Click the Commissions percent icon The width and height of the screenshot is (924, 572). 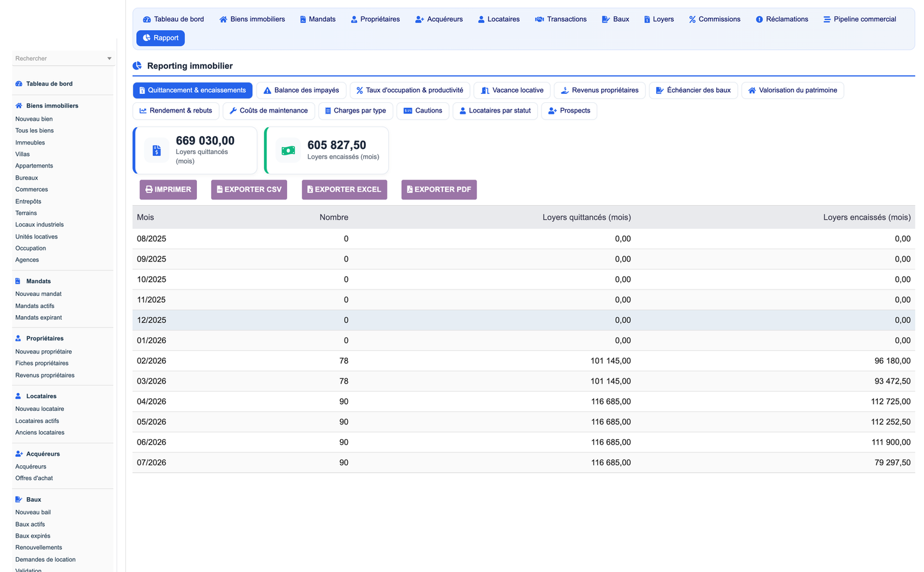[693, 19]
